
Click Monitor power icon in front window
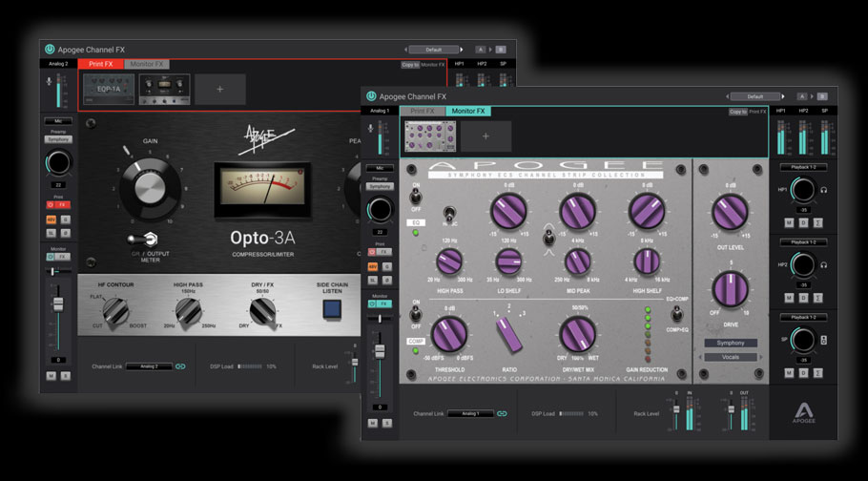[x=373, y=303]
